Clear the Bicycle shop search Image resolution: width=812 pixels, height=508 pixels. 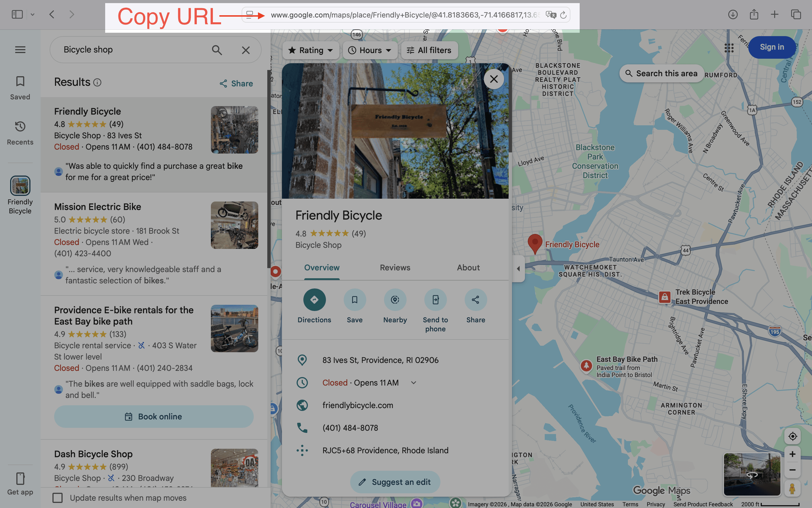pos(246,50)
